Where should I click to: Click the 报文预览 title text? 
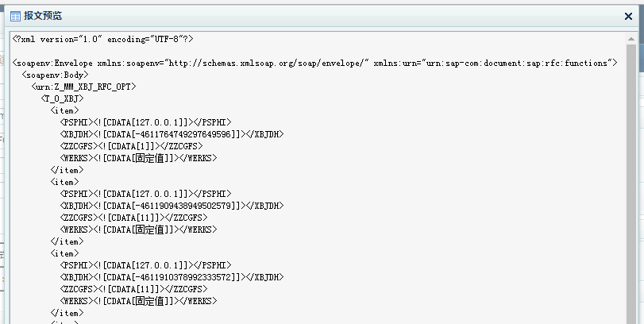pyautogui.click(x=43, y=15)
